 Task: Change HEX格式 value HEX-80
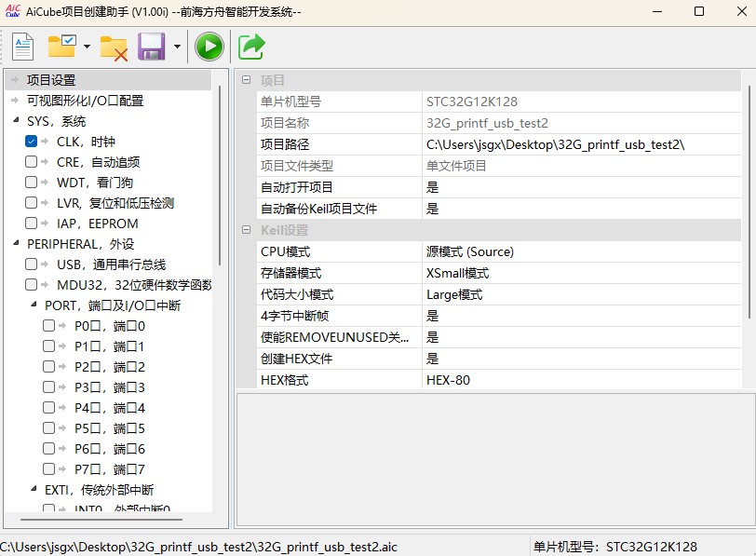coord(582,380)
